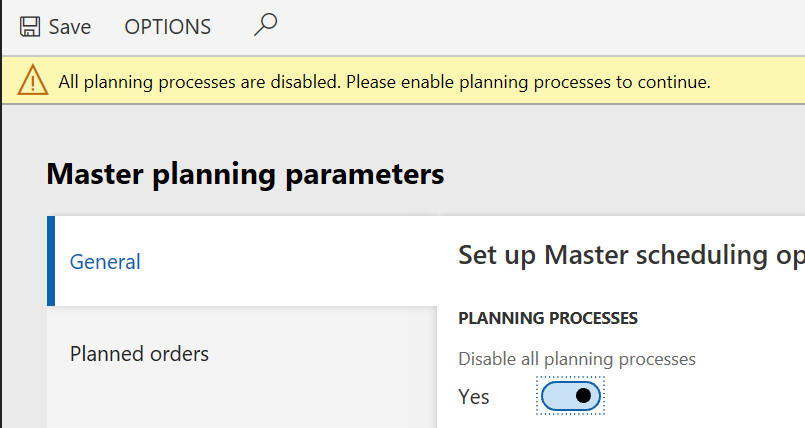Click the warning triangle icon
Image resolution: width=805 pixels, height=428 pixels.
[33, 81]
